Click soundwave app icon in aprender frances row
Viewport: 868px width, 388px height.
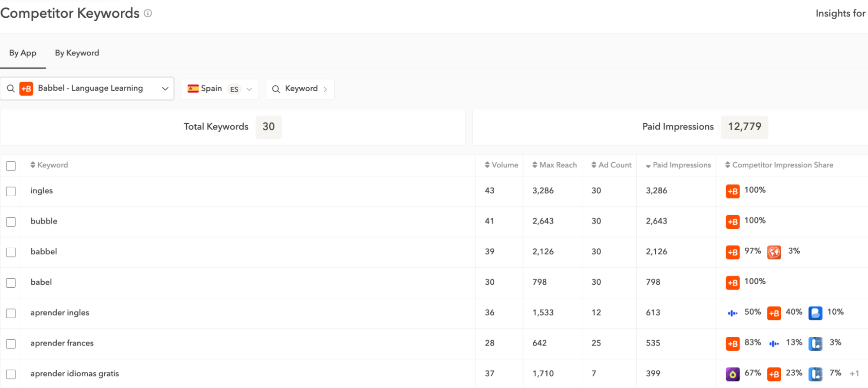(774, 343)
